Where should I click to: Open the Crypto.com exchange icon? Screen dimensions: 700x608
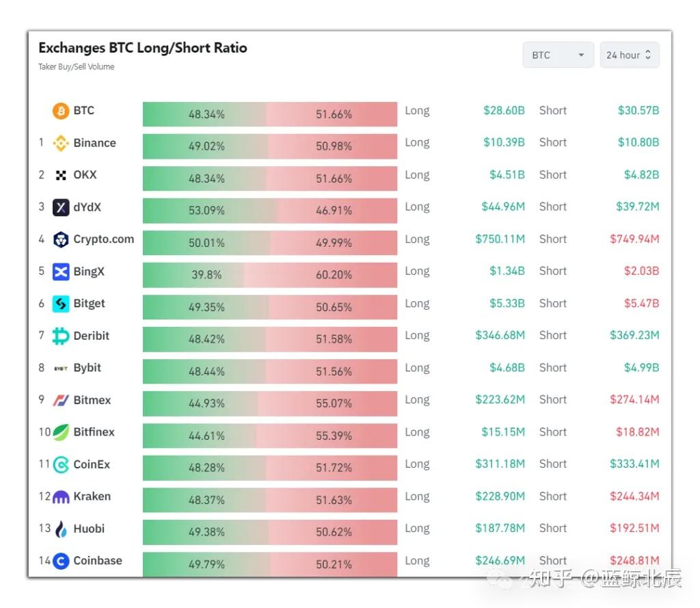(x=61, y=239)
